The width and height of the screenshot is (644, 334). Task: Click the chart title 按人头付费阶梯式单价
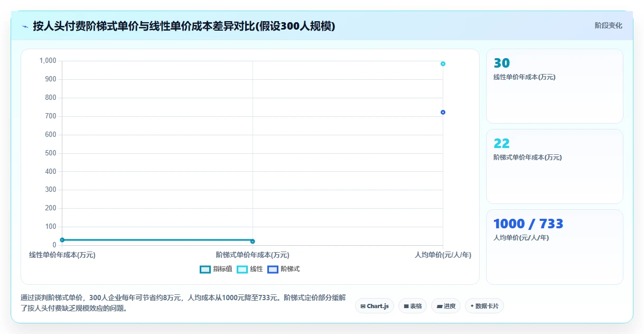tap(184, 26)
